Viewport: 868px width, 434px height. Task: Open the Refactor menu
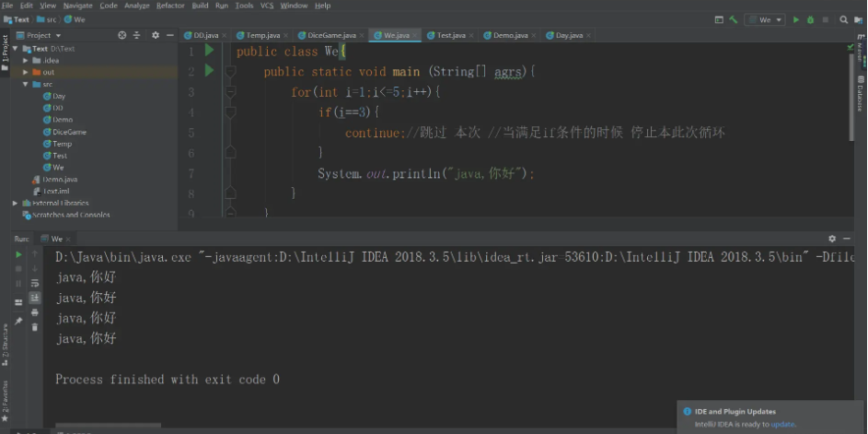(x=170, y=6)
